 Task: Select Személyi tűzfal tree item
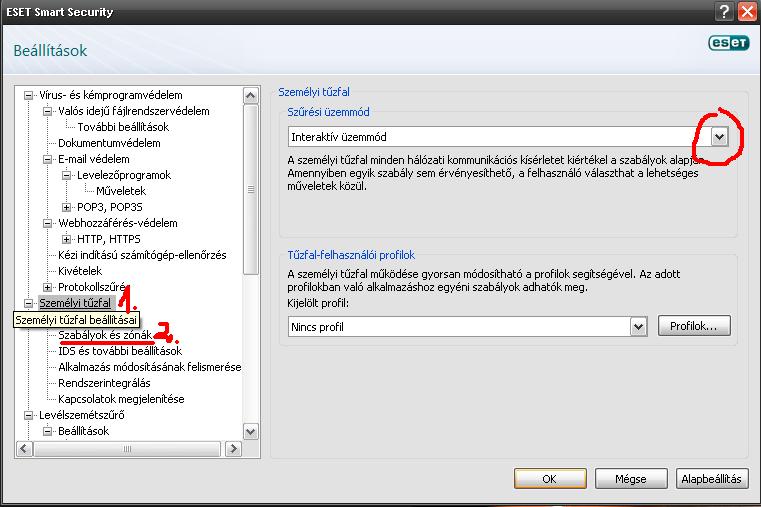75,303
